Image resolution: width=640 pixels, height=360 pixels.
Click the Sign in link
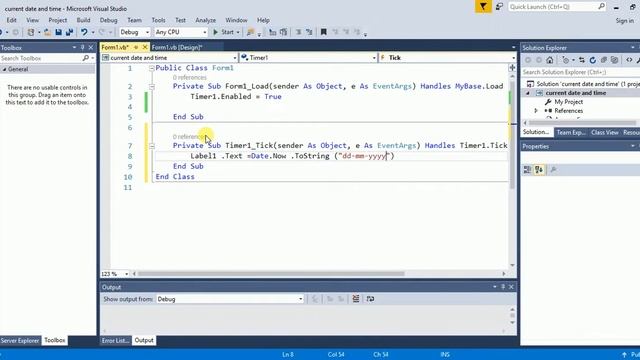(624, 20)
